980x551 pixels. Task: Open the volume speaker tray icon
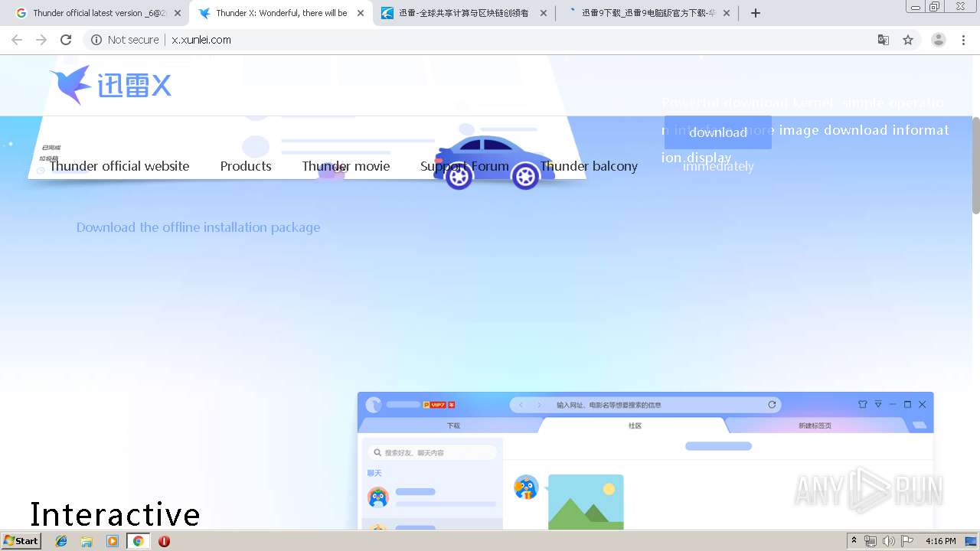pyautogui.click(x=889, y=541)
